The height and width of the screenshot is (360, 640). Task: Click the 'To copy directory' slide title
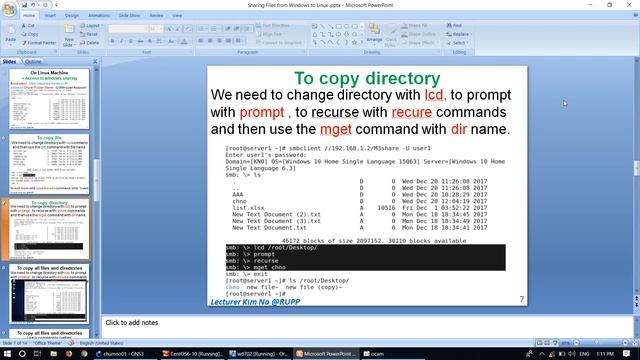(x=367, y=78)
